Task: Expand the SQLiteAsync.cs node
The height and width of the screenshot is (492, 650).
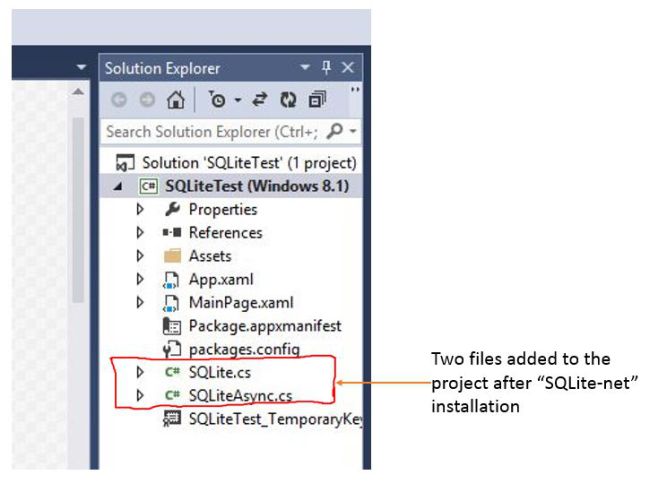Action: point(140,395)
